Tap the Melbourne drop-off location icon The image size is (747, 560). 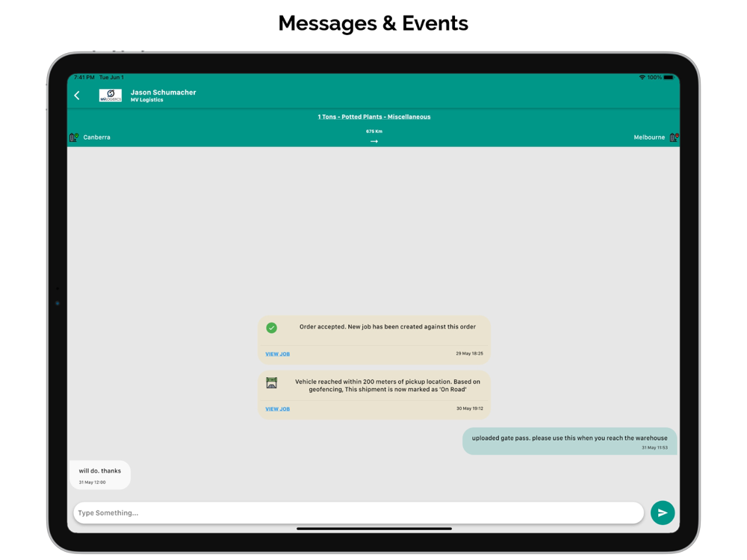674,137
